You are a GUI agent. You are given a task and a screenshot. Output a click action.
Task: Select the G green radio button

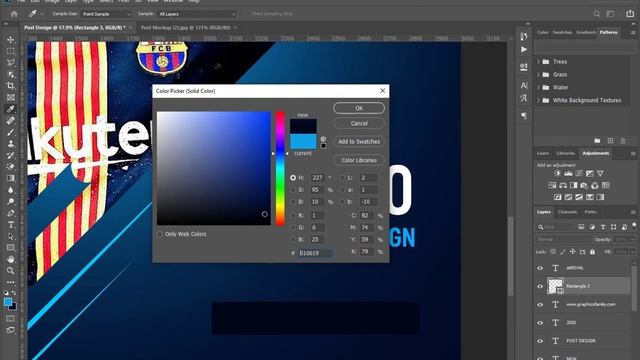point(293,227)
